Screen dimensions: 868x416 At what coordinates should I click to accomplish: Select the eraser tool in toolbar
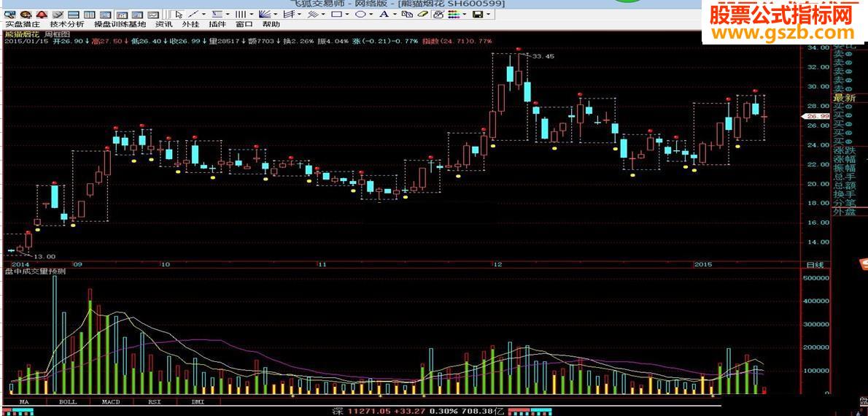coord(422,15)
